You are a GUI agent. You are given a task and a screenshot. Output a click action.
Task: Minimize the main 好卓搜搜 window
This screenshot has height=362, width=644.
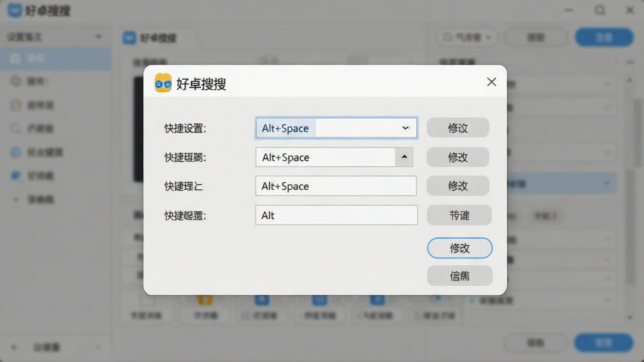[569, 10]
